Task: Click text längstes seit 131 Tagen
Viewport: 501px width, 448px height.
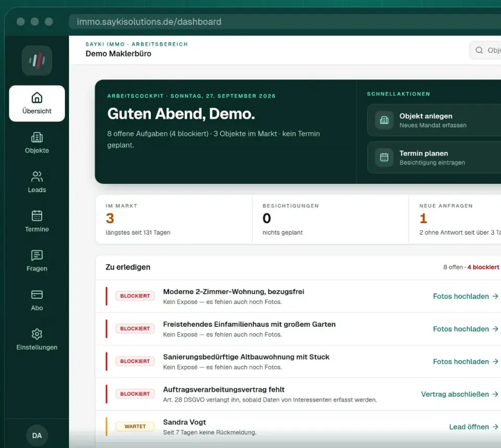Action: click(x=138, y=232)
